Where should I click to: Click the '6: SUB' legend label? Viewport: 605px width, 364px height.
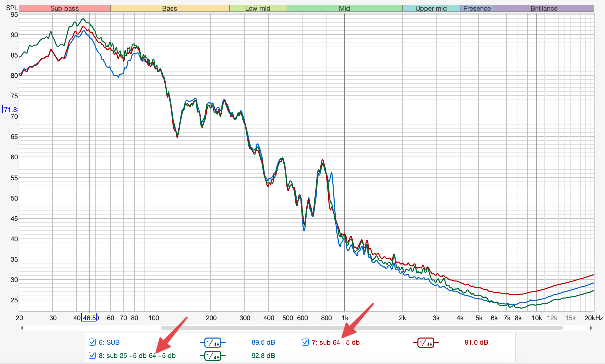pos(109,342)
